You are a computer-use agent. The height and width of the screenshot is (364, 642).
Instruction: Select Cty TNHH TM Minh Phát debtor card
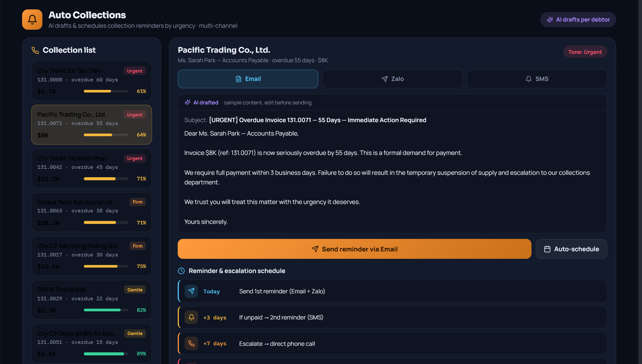92,169
